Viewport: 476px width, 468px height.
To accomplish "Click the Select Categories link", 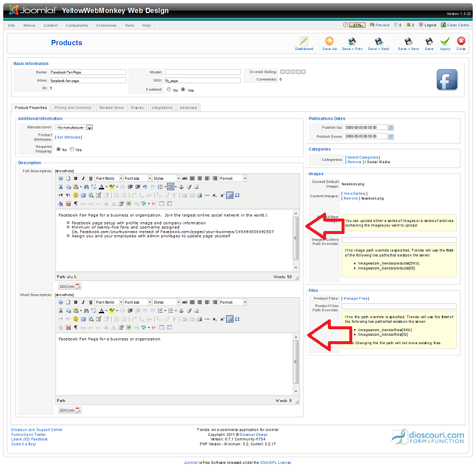I will tap(362, 158).
